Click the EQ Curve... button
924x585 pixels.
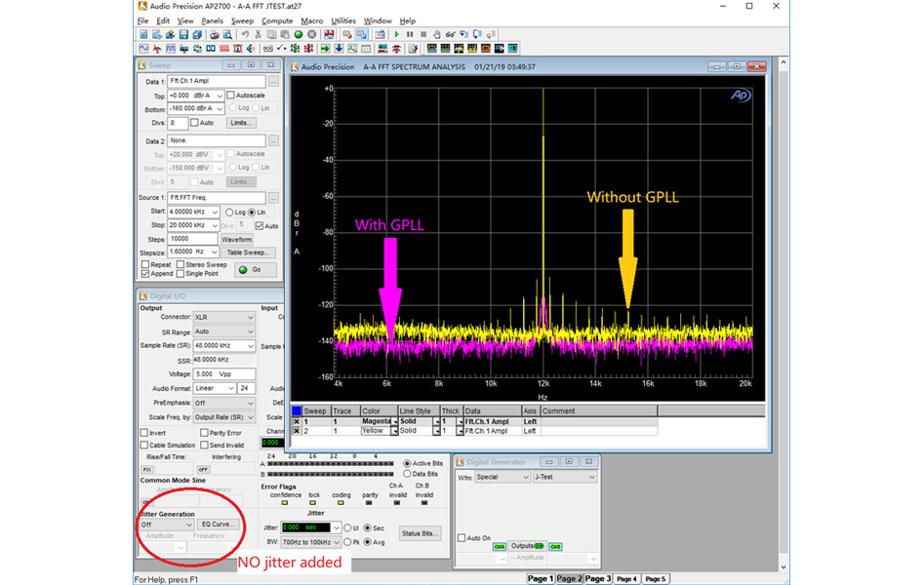[218, 524]
